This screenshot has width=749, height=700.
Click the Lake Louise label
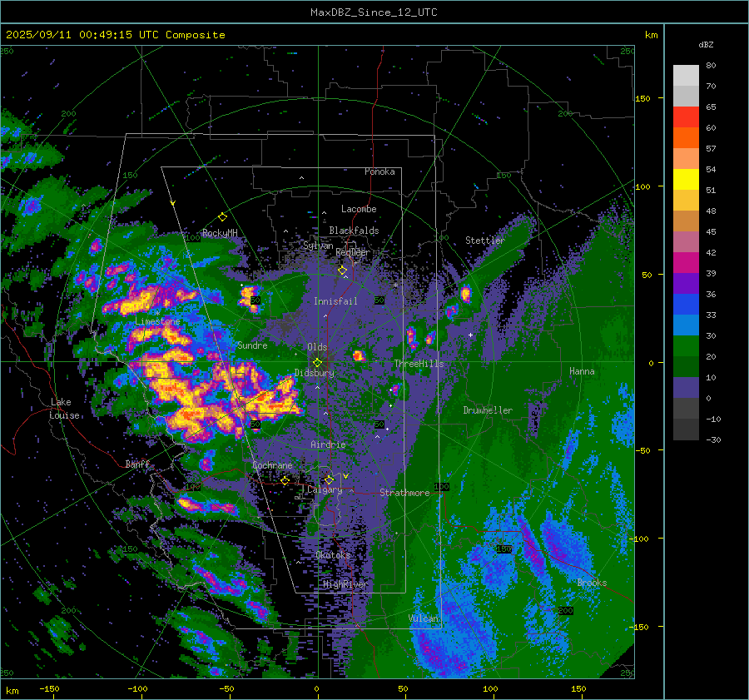(64, 409)
